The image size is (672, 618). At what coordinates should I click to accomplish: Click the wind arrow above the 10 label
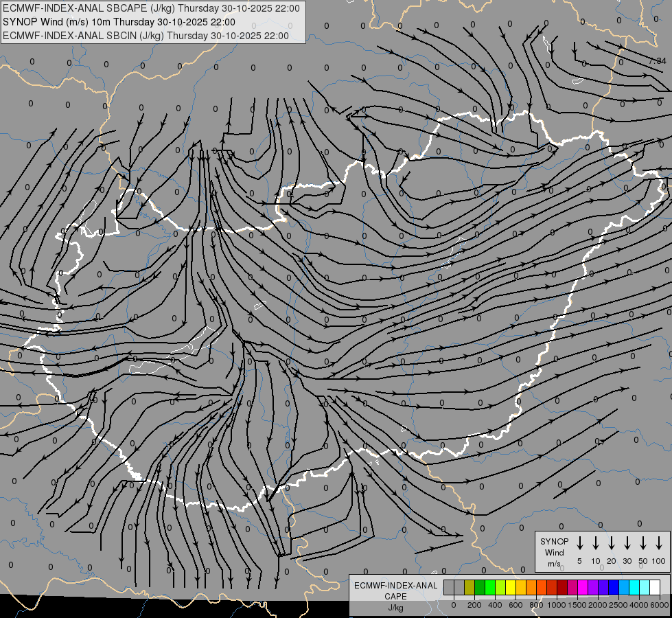click(595, 542)
